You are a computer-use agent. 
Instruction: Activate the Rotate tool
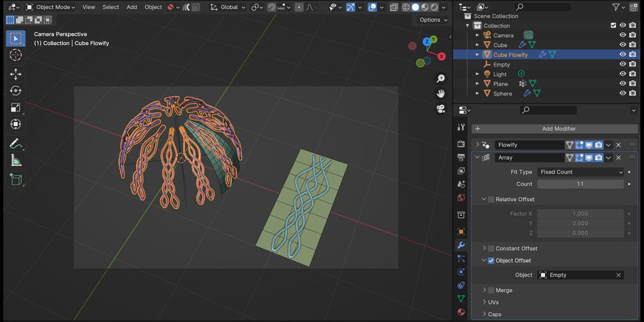tap(15, 91)
